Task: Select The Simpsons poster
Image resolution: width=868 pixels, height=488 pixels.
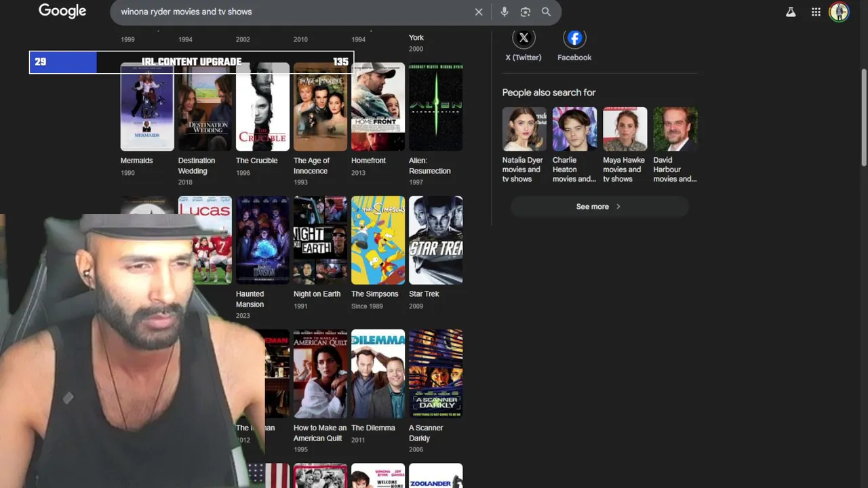Action: coord(378,240)
